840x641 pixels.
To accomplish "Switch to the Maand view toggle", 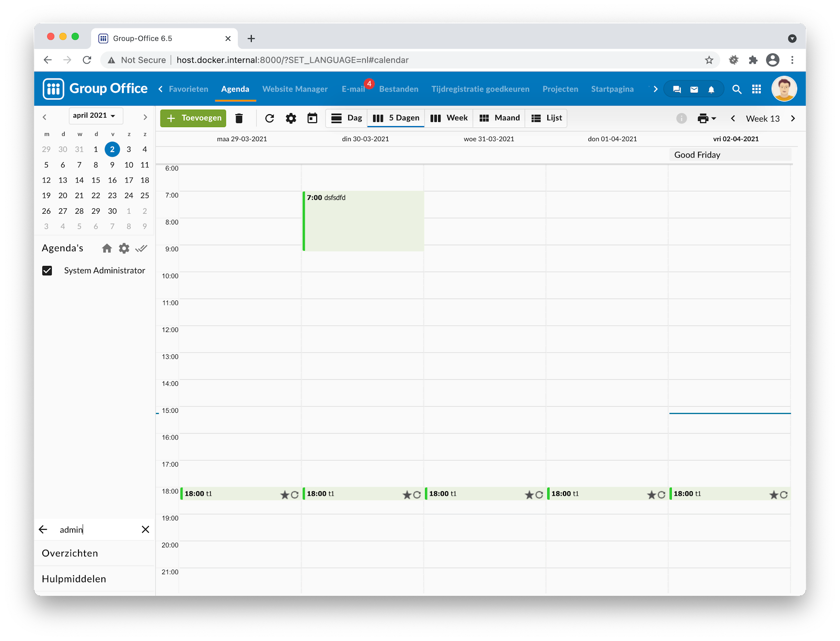I will point(500,118).
